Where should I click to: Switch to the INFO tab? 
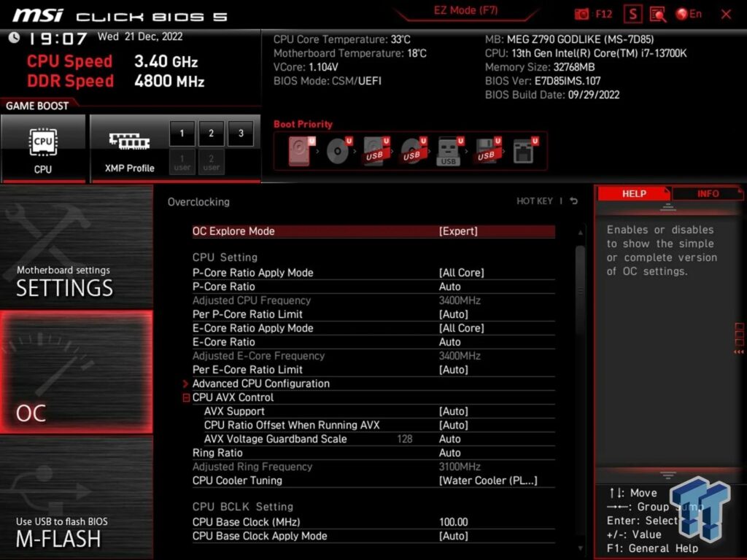pos(708,194)
